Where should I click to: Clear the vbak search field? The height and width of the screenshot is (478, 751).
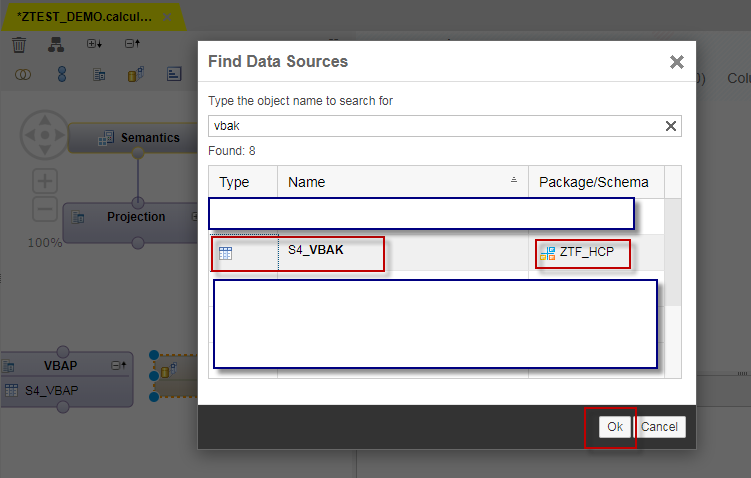671,126
